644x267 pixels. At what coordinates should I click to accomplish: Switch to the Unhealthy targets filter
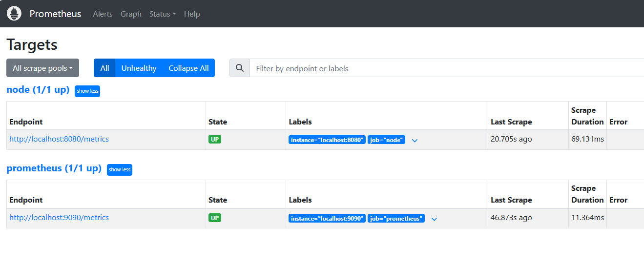[x=139, y=68]
